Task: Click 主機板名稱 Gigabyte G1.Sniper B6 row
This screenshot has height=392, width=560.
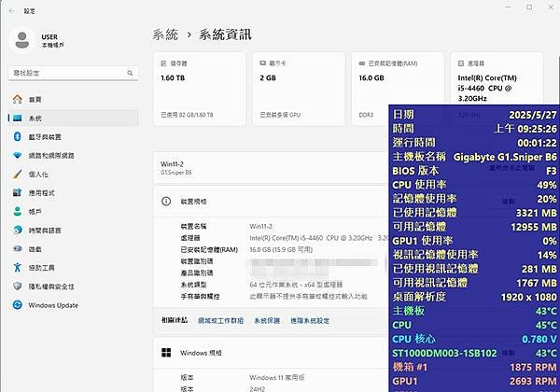Action: tap(474, 157)
